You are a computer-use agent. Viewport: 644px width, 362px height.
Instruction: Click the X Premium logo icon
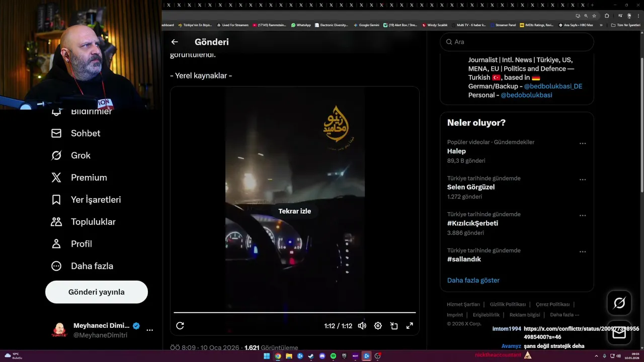[x=56, y=177]
